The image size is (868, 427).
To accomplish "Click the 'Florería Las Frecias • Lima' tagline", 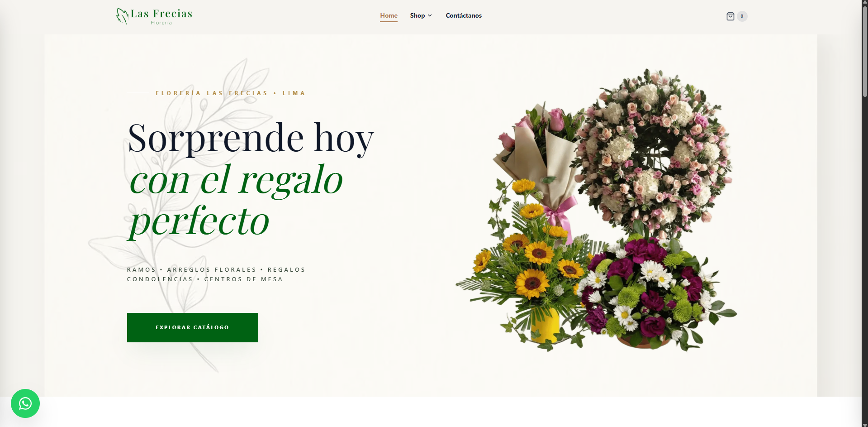I will (x=231, y=93).
